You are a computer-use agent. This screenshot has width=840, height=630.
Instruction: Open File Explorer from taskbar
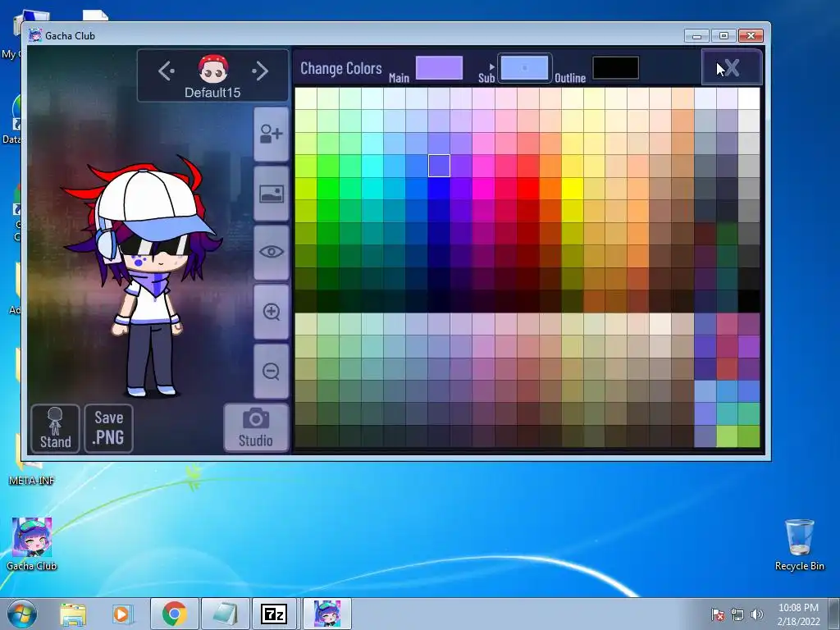(x=73, y=614)
